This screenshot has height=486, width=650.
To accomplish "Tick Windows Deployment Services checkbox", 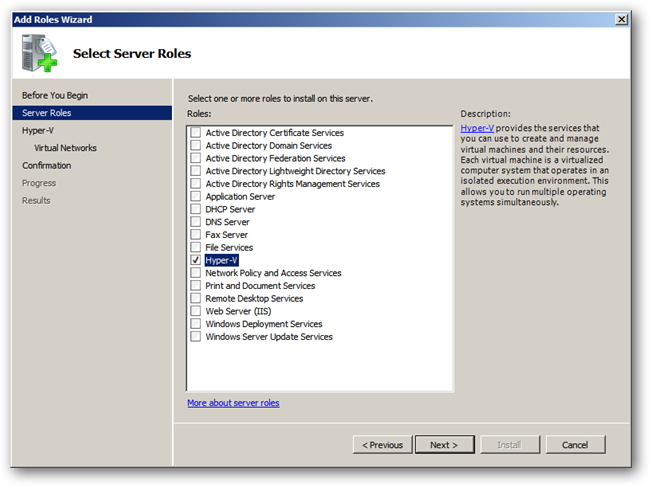I will (195, 324).
